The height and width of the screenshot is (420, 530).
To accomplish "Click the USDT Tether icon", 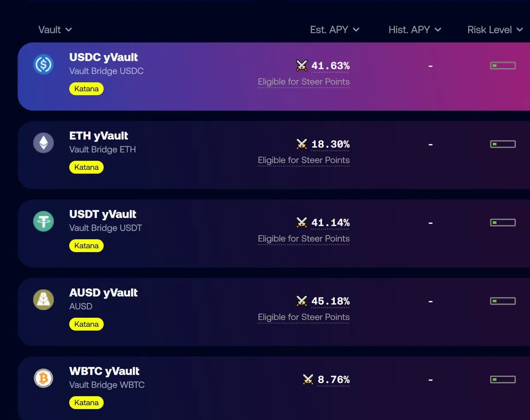I will coord(43,221).
